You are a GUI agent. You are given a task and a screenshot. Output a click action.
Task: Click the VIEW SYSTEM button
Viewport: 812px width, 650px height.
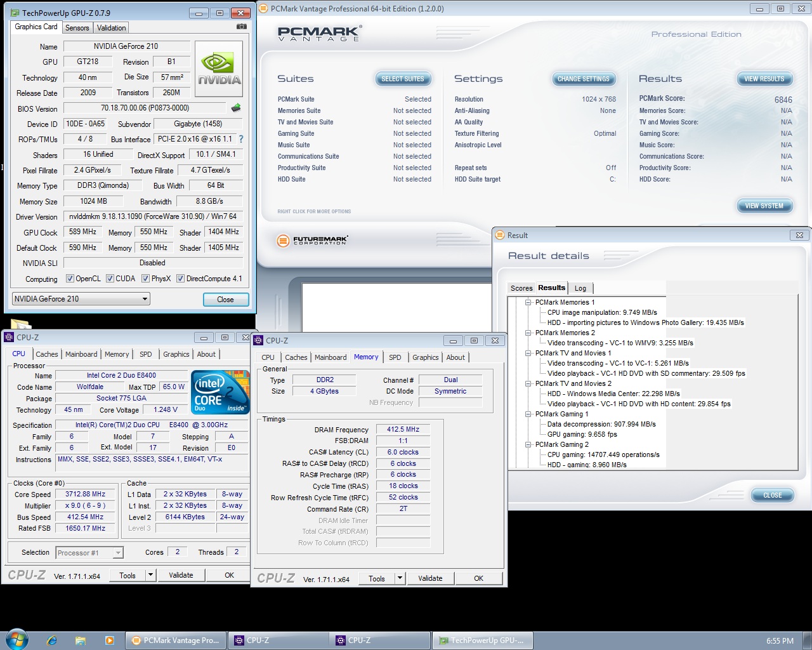pos(764,206)
